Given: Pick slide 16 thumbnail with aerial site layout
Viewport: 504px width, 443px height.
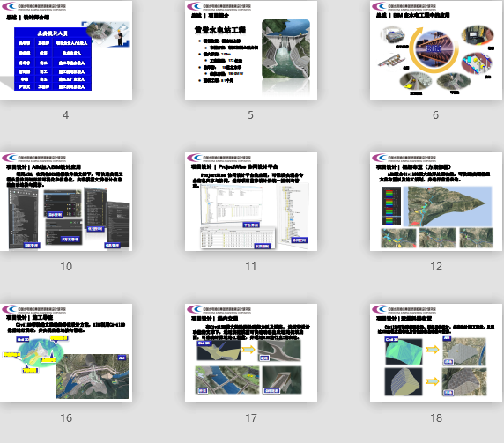Looking at the screenshot, I should point(66,353).
